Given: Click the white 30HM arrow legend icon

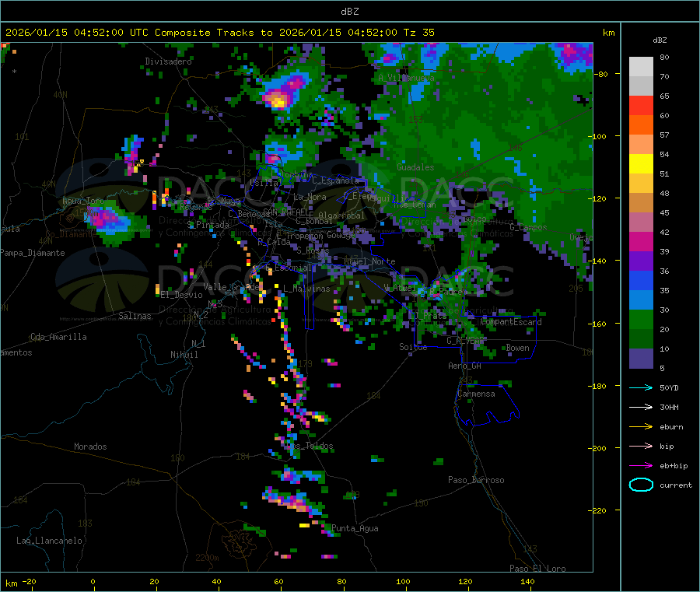Looking at the screenshot, I should tap(641, 407).
